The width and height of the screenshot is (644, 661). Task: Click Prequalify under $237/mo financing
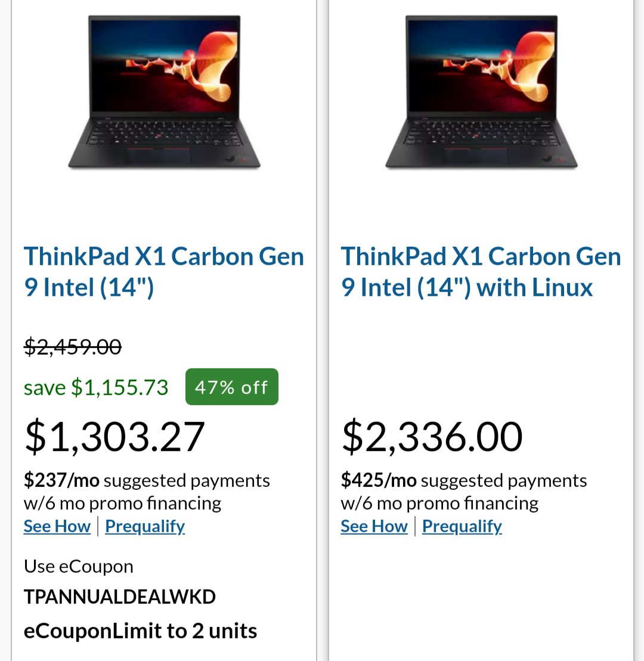point(145,526)
